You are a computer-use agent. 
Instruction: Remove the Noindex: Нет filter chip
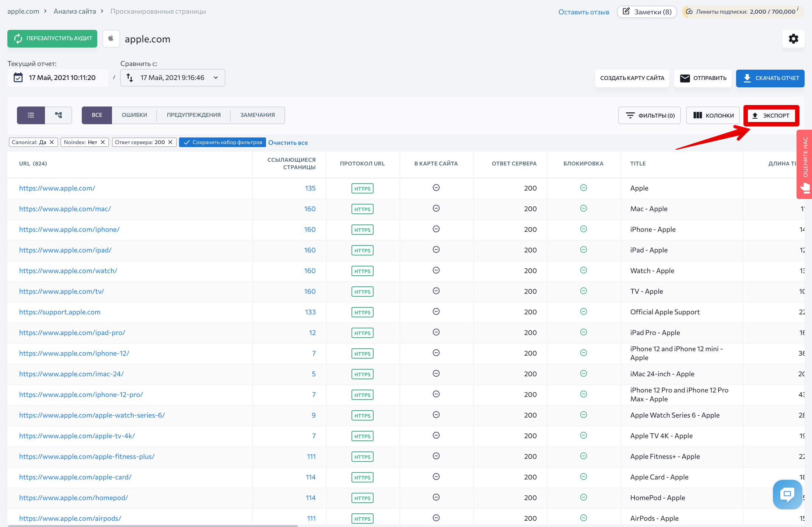(102, 142)
